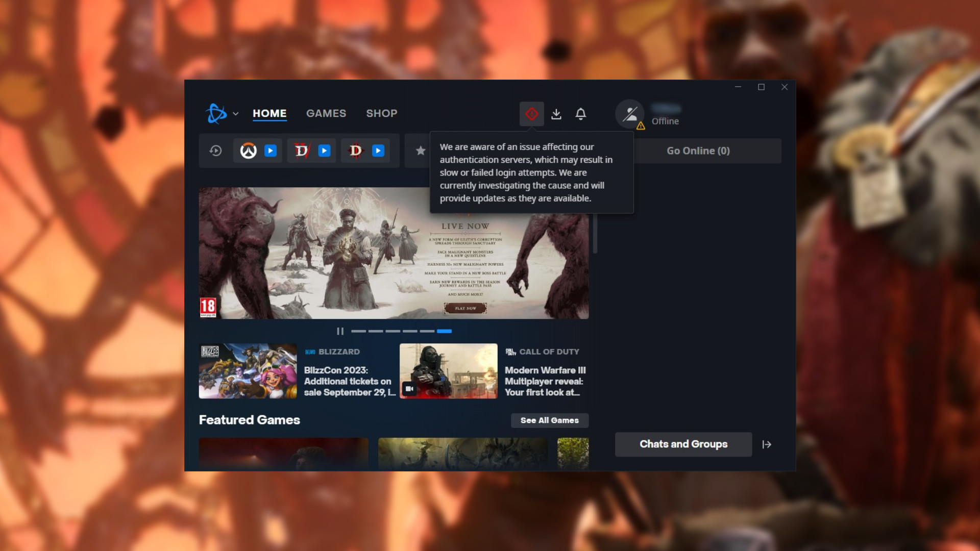Click the GAMES menu tab

326,113
